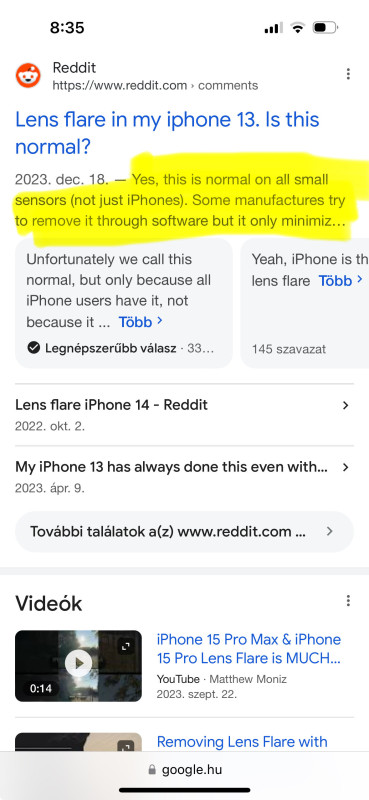
Task: Open the three-dot menu beside Videók
Action: (x=348, y=601)
